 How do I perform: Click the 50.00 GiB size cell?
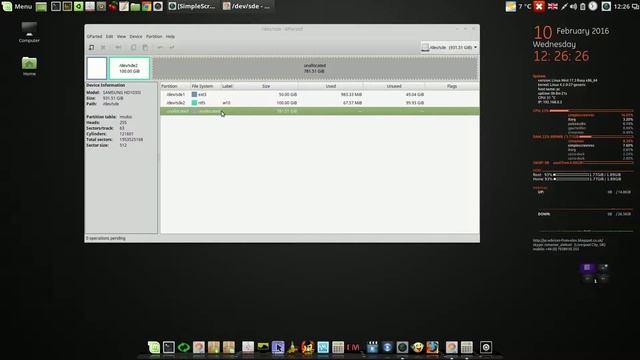(x=287, y=94)
